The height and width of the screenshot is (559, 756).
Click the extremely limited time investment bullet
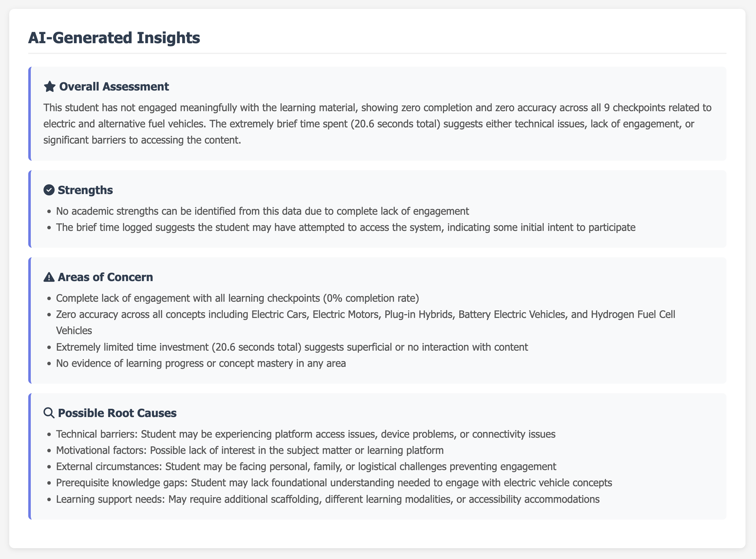291,347
